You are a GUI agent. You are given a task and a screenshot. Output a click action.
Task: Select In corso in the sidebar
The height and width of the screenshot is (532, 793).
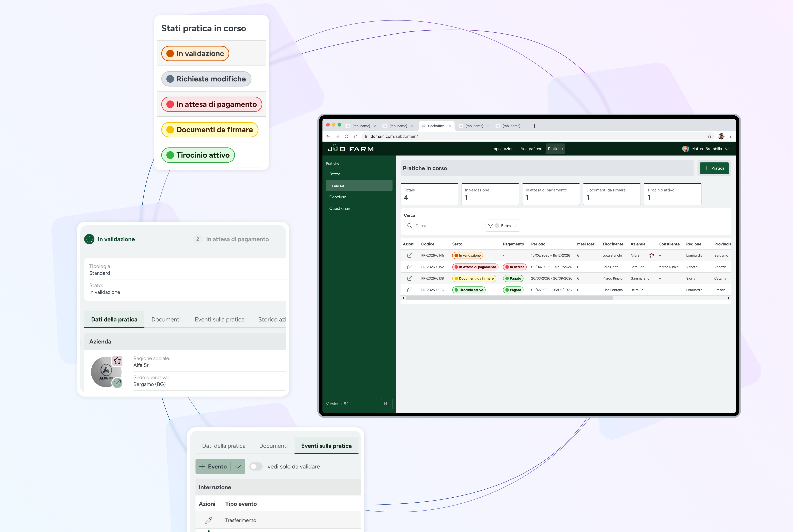(359, 186)
